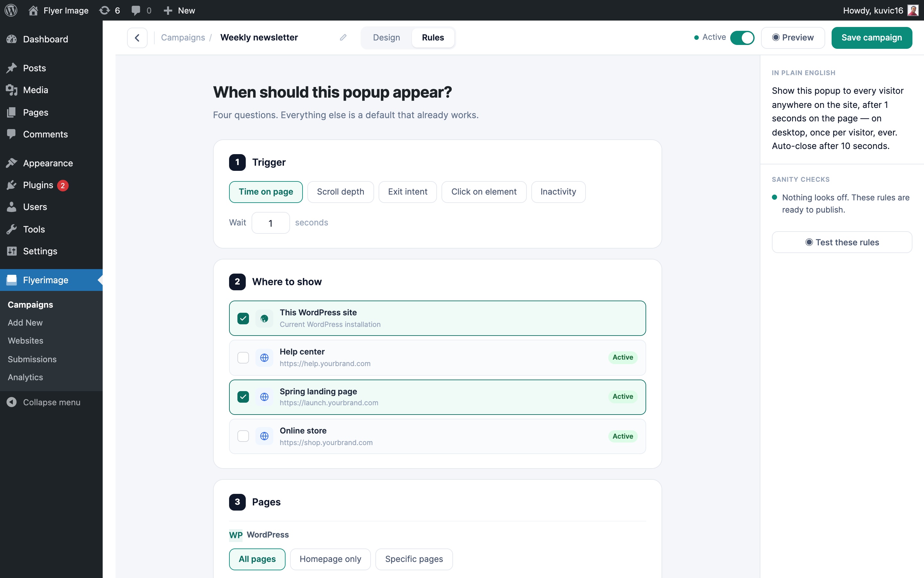Open Media in the sidebar

tap(51, 90)
